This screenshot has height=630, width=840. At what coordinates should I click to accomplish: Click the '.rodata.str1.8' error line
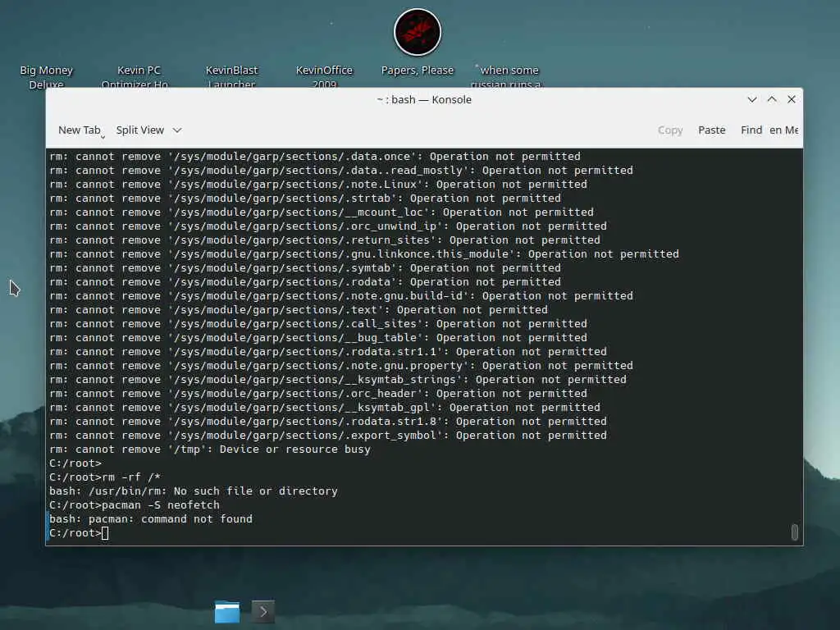click(328, 422)
